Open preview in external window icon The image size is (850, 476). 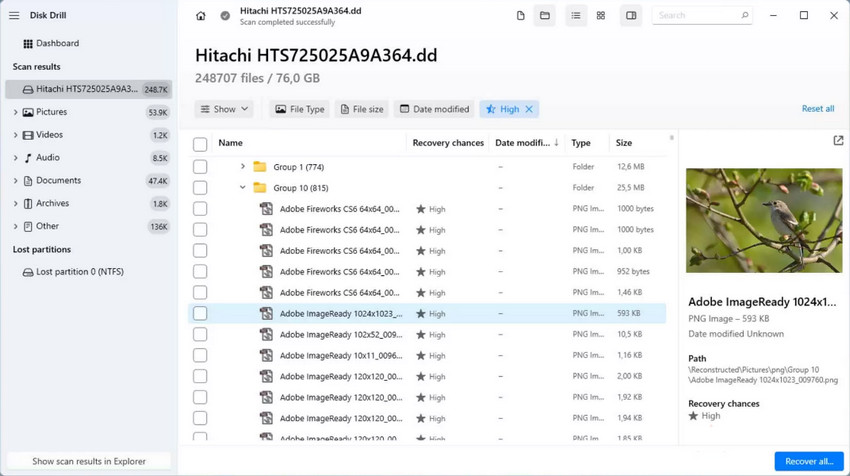838,140
